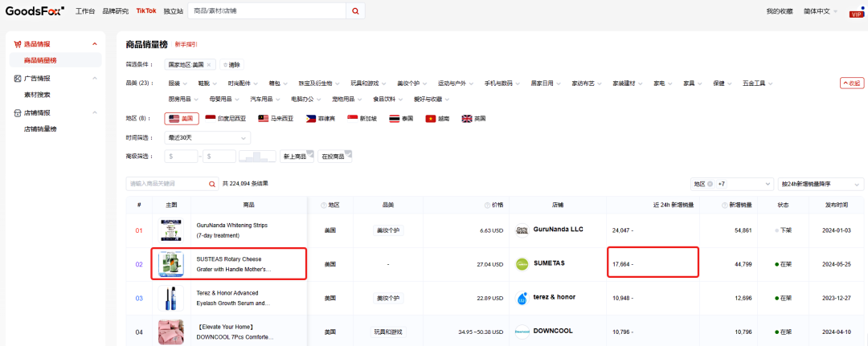Expand the 玩具和游戏 category filter dropdown
The width and height of the screenshot is (868, 346).
368,83
